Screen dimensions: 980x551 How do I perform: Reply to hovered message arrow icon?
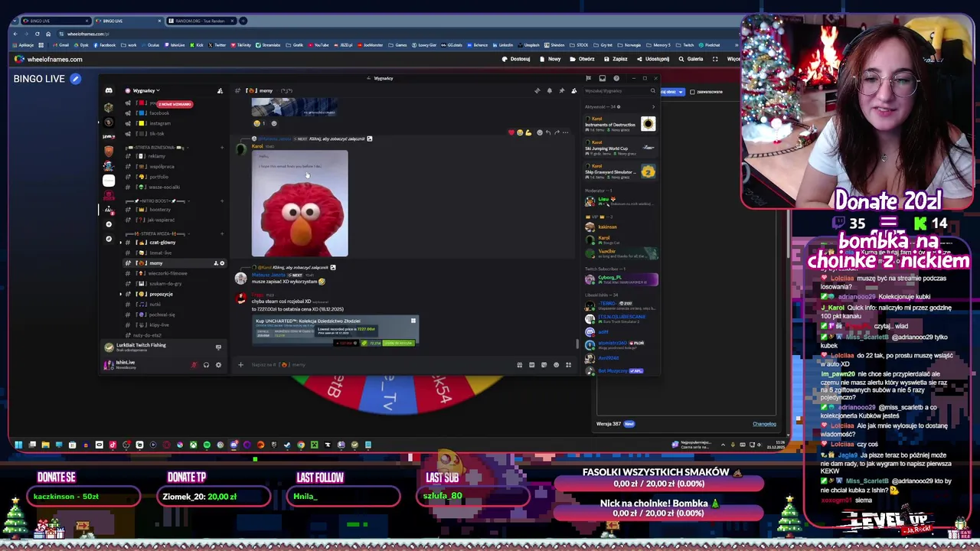pos(548,132)
